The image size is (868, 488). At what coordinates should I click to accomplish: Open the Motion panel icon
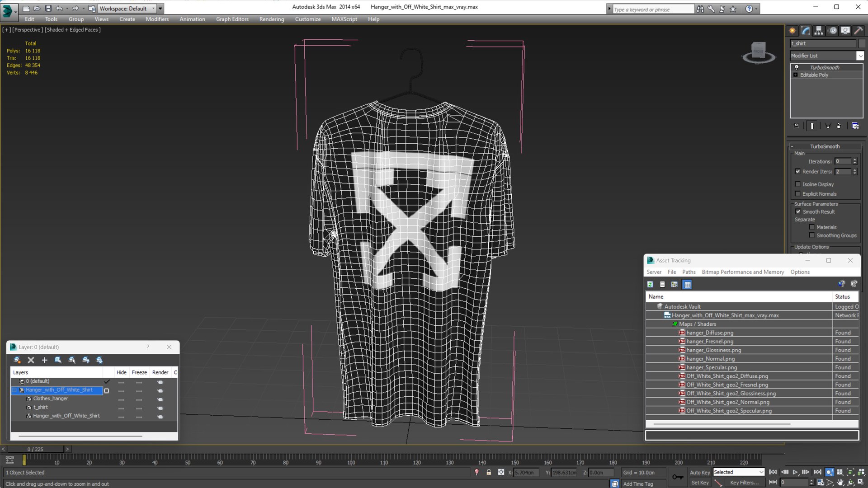pyautogui.click(x=833, y=31)
